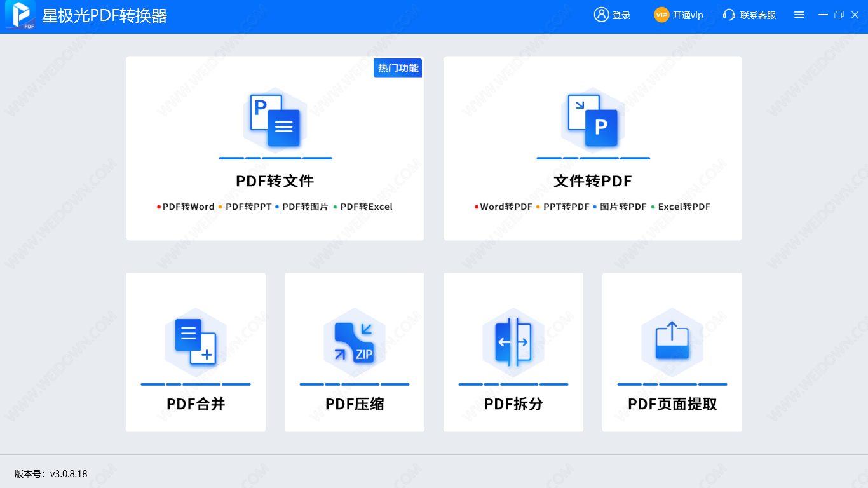Open the hamburger menu in title bar

pyautogui.click(x=799, y=15)
